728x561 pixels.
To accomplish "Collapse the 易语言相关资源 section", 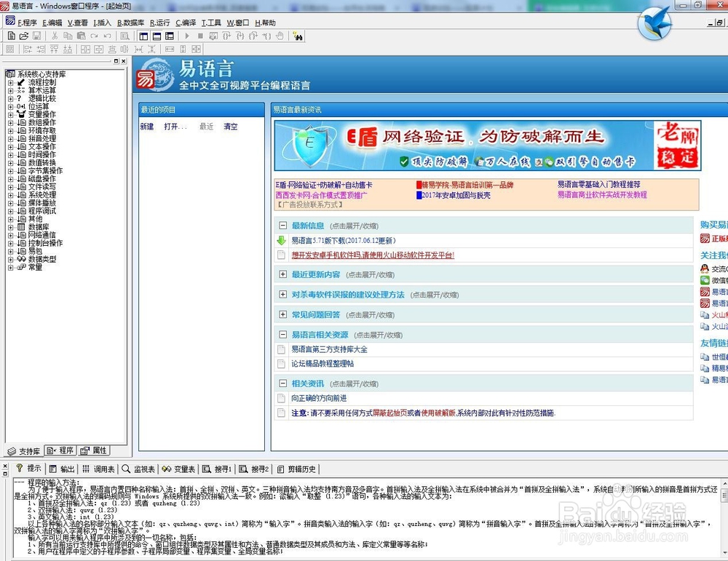I will point(282,335).
